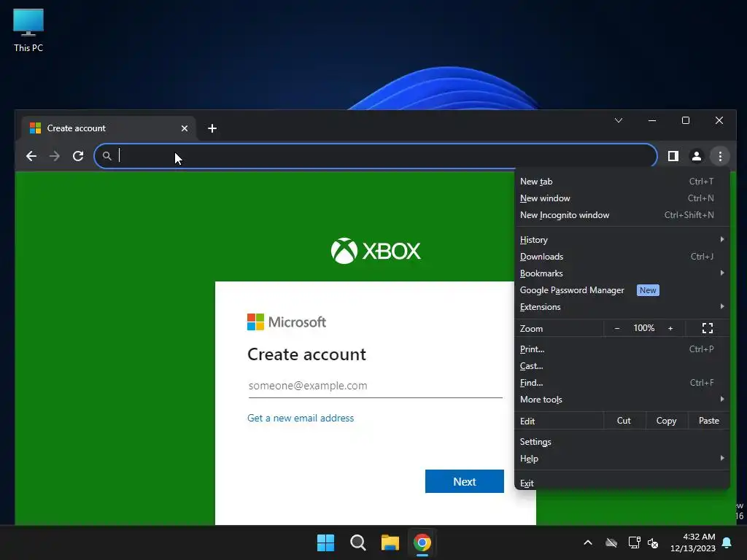The width and height of the screenshot is (747, 560).
Task: Increase zoom with the plus button
Action: pos(670,329)
